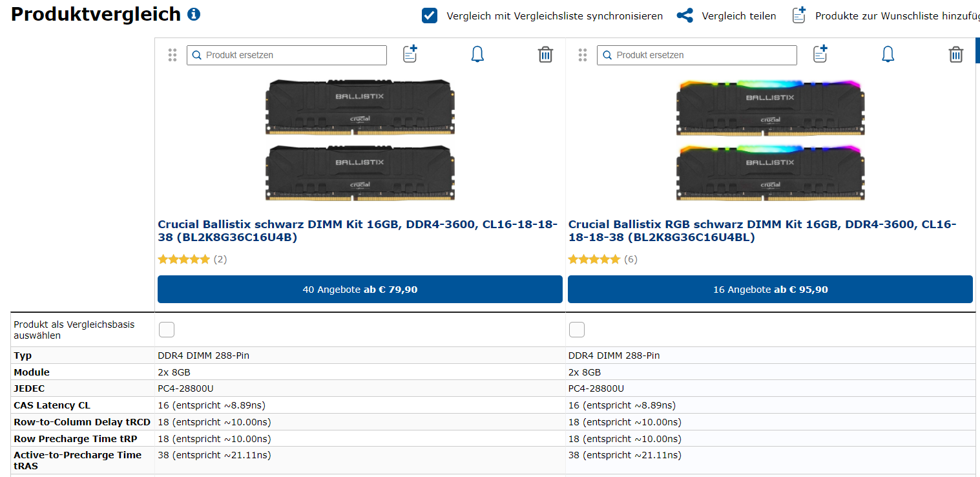The height and width of the screenshot is (477, 980).
Task: Click Row-to-Column Delay tRCD label
Action: coord(82,422)
